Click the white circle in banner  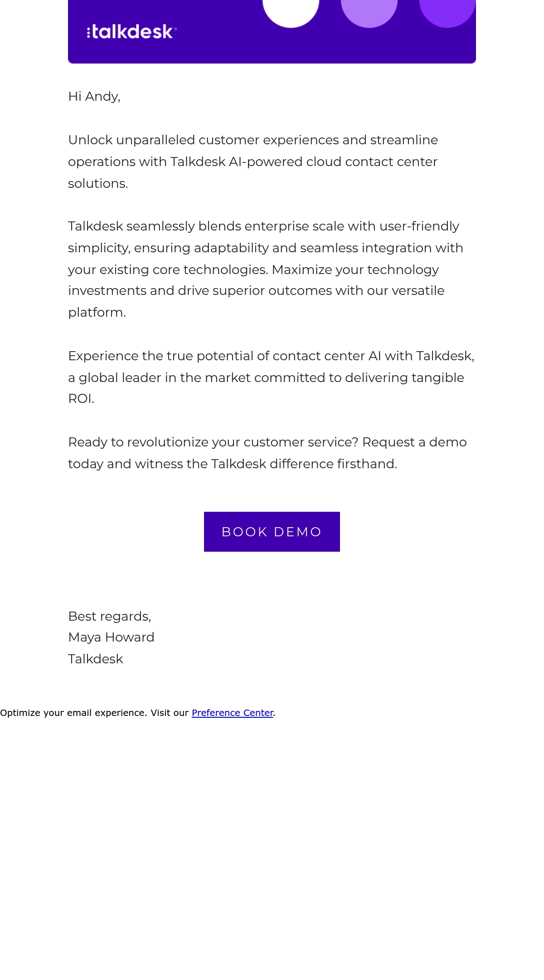click(x=291, y=12)
